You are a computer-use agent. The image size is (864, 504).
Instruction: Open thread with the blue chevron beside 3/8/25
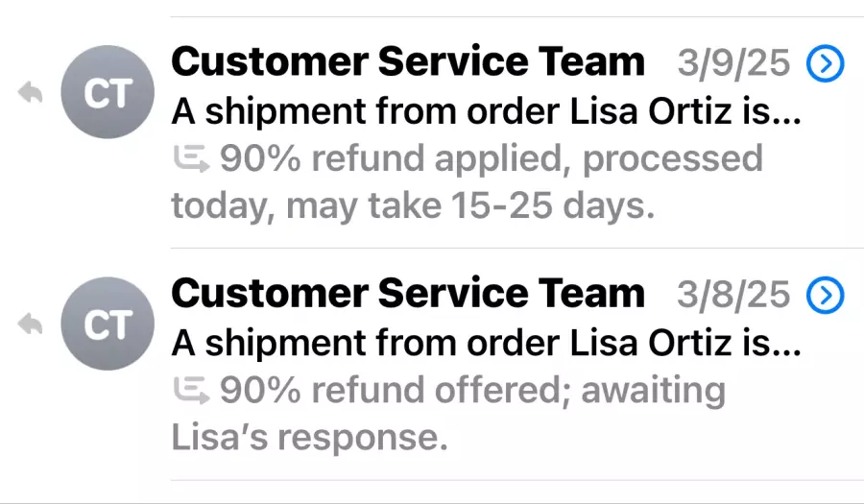point(826,296)
